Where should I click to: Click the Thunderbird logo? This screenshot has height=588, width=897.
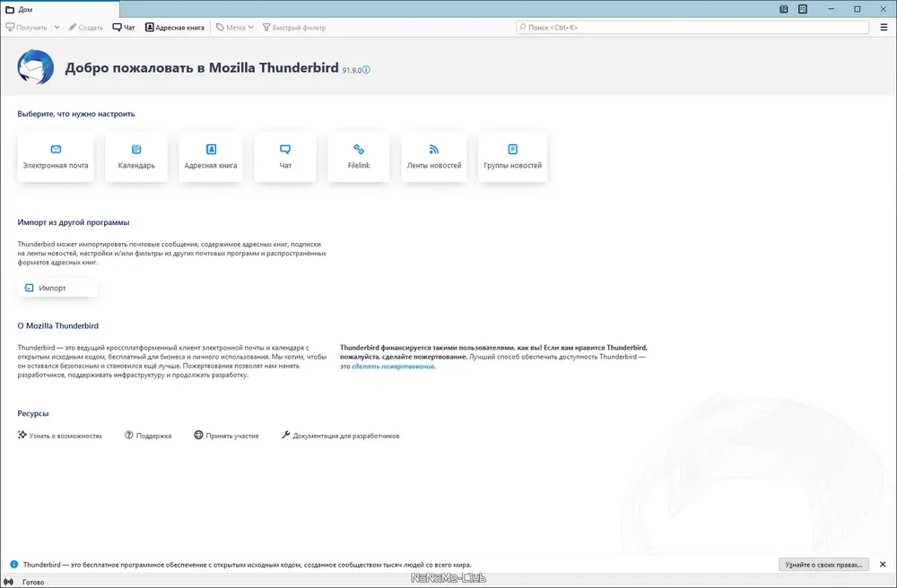pyautogui.click(x=36, y=67)
